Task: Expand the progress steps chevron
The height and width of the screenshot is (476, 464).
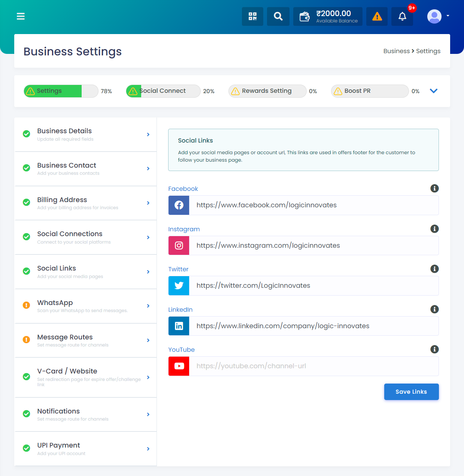Action: (x=434, y=91)
